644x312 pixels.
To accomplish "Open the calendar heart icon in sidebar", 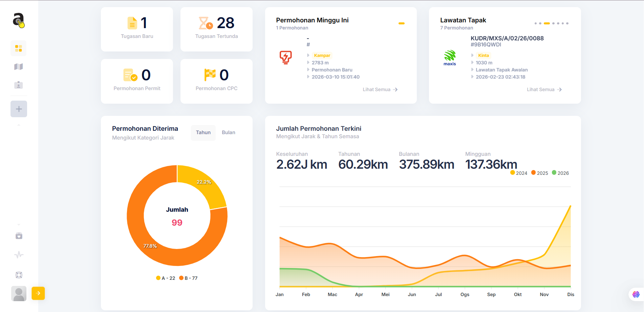I will [x=19, y=236].
